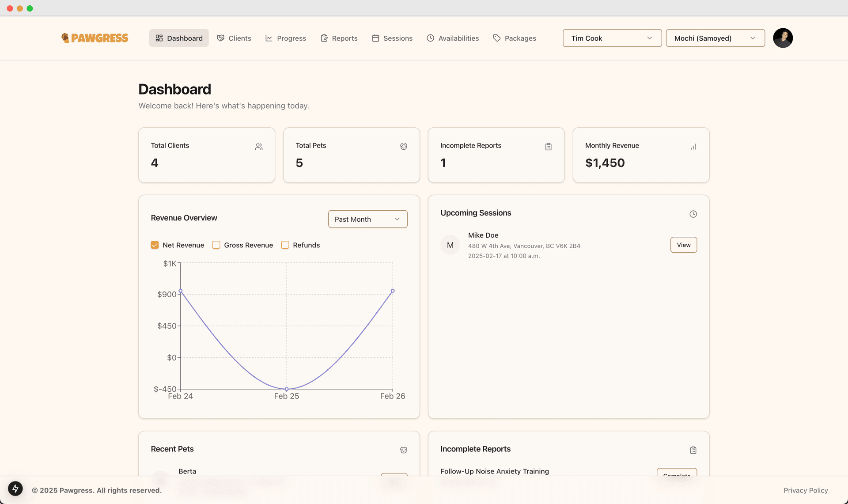Open the Past Month dropdown
Viewport: 848px width, 504px height.
[367, 219]
